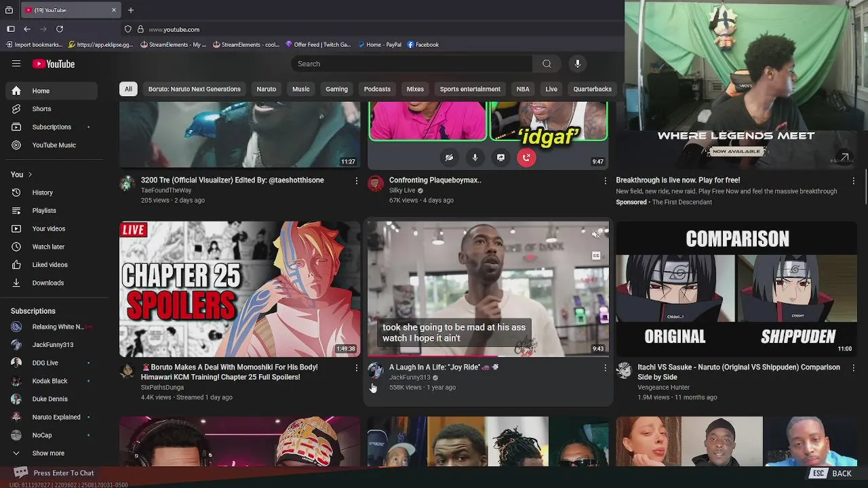Click the YouTube logo

(54, 64)
